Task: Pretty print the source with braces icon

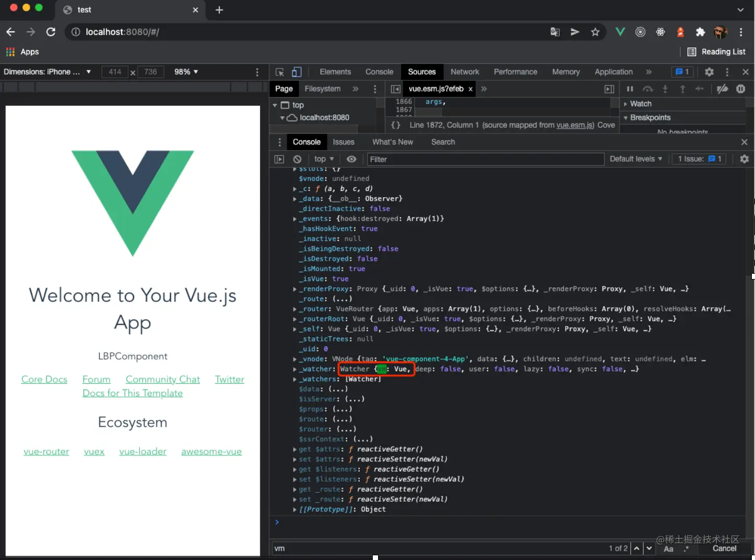Action: coord(396,125)
